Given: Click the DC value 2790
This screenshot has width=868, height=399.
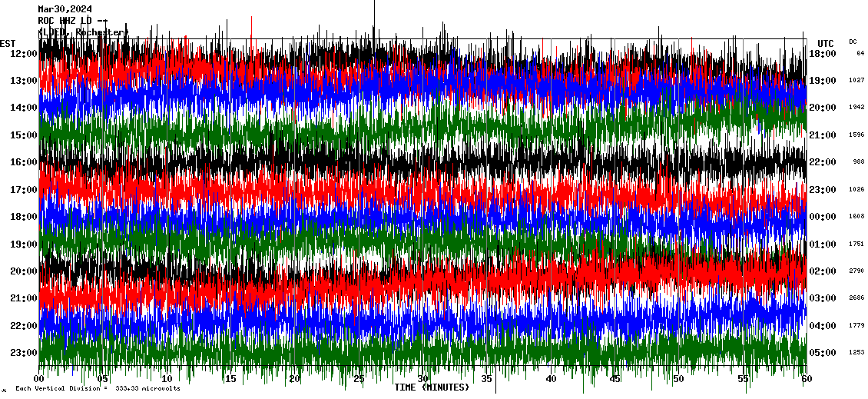Looking at the screenshot, I should coord(856,271).
